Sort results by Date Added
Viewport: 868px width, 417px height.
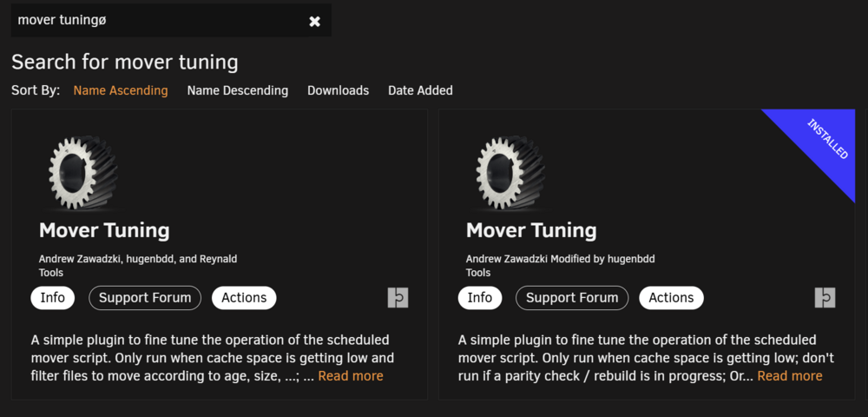420,90
